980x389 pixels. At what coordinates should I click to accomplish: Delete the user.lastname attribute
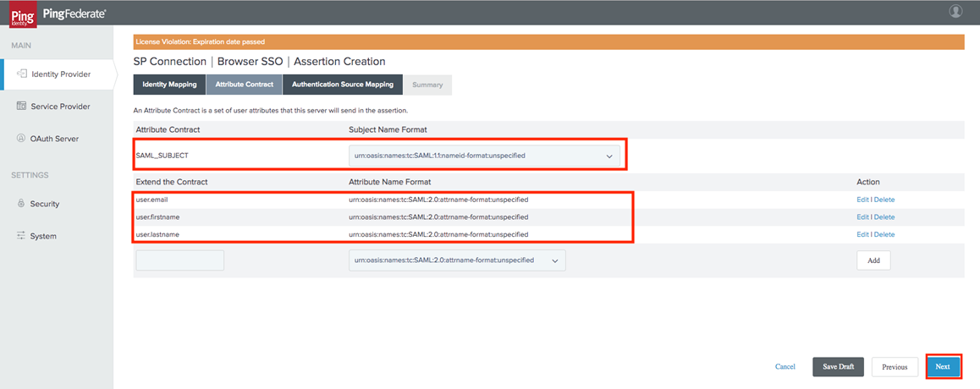point(884,235)
